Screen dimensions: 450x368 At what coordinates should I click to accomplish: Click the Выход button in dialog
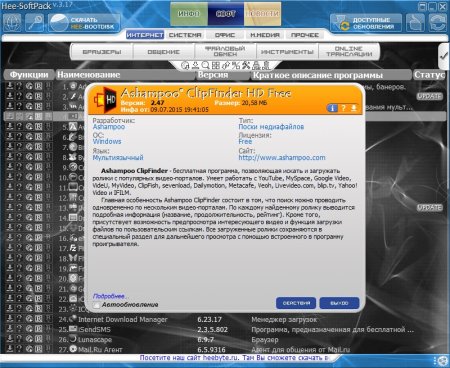[x=339, y=303]
